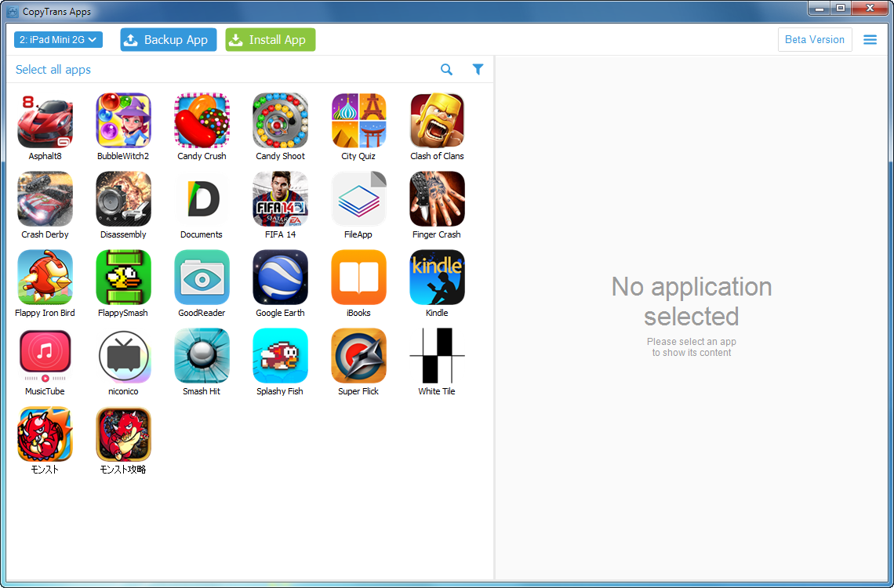
Task: Choose the Disassembly app icon
Action: click(x=123, y=199)
